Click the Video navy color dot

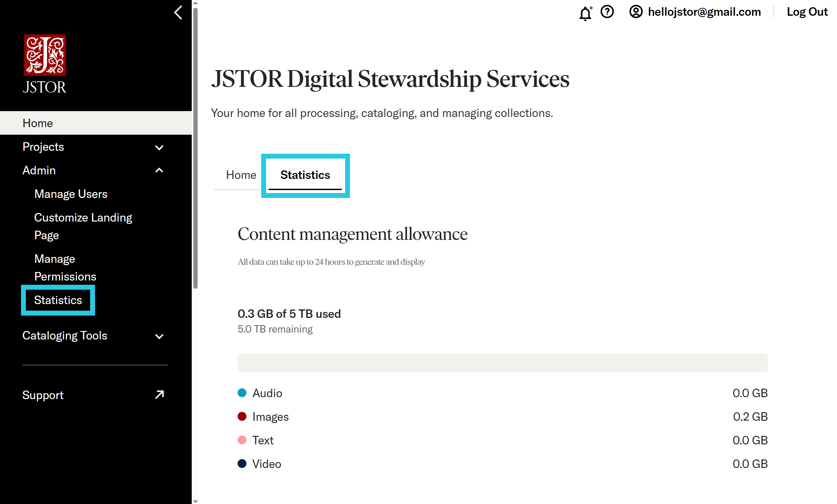pyautogui.click(x=242, y=464)
